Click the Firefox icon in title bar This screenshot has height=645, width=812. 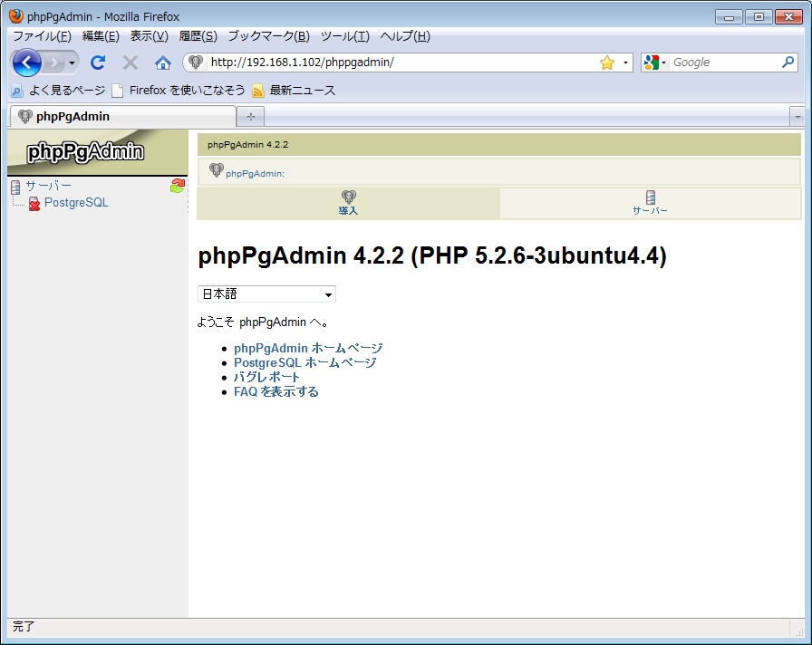[x=16, y=16]
